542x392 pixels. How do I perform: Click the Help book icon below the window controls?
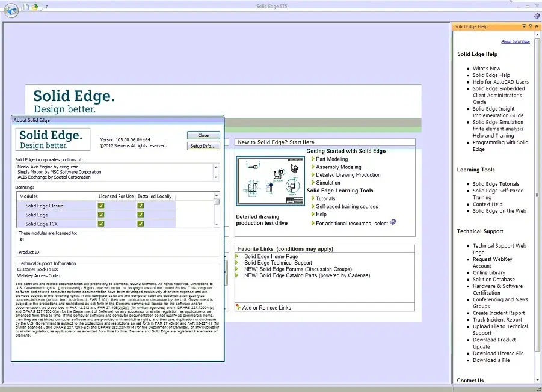[537, 16]
